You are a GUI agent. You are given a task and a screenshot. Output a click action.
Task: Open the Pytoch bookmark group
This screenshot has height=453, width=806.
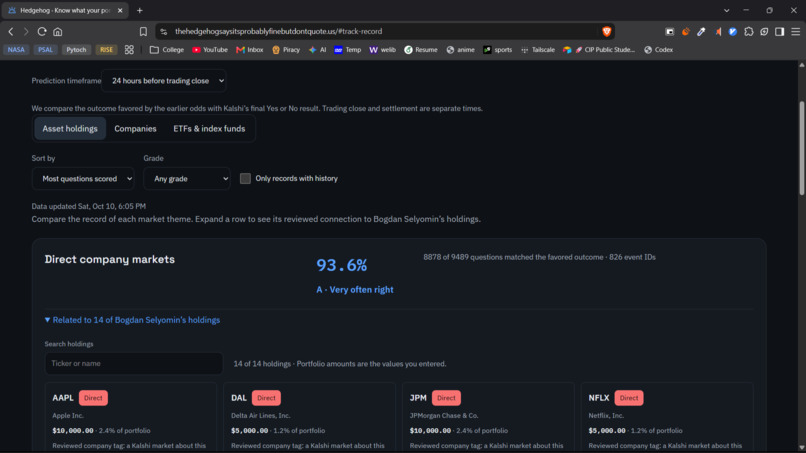click(76, 50)
